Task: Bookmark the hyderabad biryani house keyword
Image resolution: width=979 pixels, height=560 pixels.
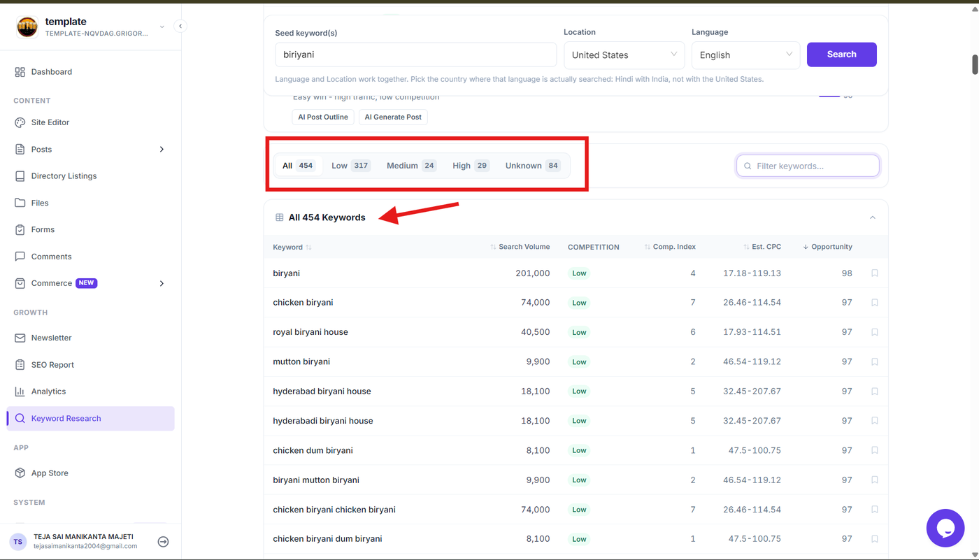Action: pyautogui.click(x=874, y=392)
